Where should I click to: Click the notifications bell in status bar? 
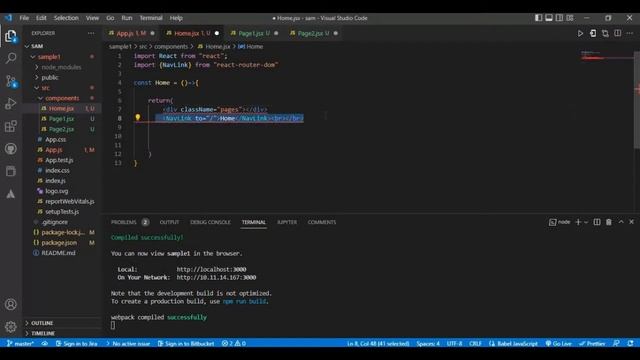click(631, 343)
